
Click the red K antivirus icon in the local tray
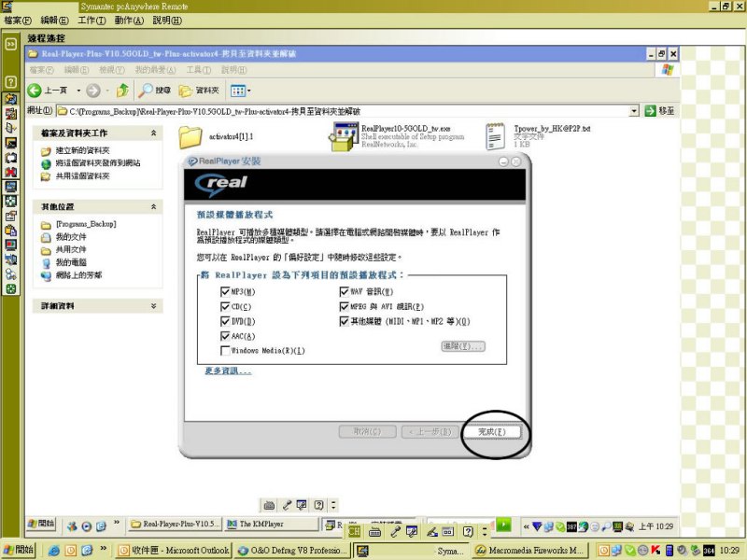[655, 551]
